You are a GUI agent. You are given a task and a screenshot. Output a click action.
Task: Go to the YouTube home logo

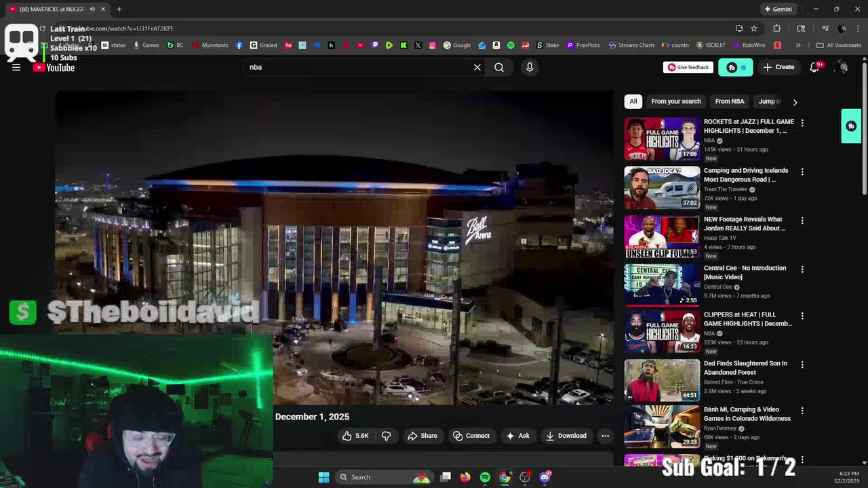(x=54, y=67)
